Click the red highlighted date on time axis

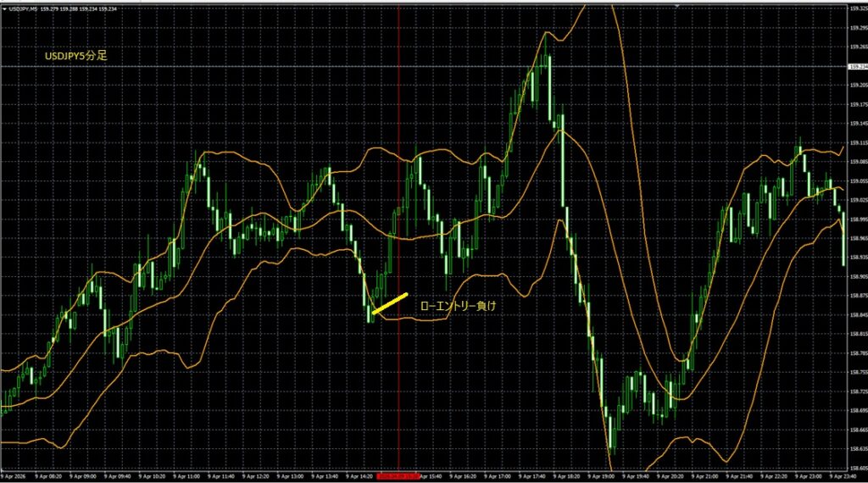398,476
